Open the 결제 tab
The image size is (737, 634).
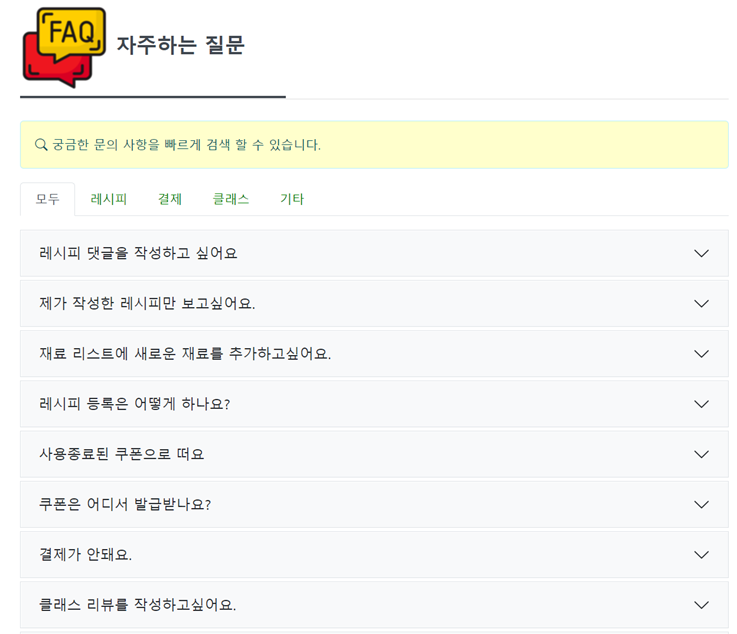pyautogui.click(x=170, y=199)
